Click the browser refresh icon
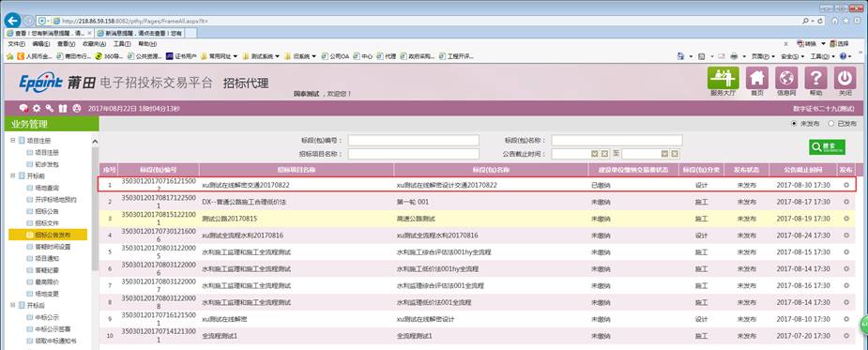The image size is (868, 350). tap(820, 21)
